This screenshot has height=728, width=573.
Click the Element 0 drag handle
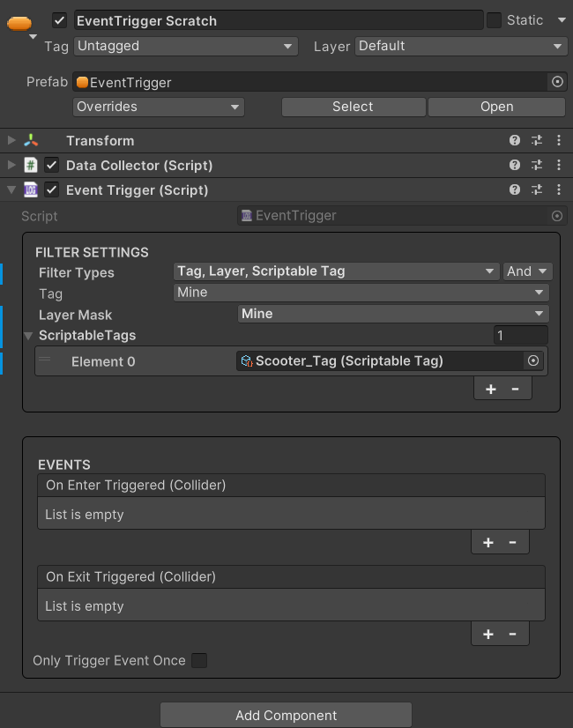coord(45,359)
